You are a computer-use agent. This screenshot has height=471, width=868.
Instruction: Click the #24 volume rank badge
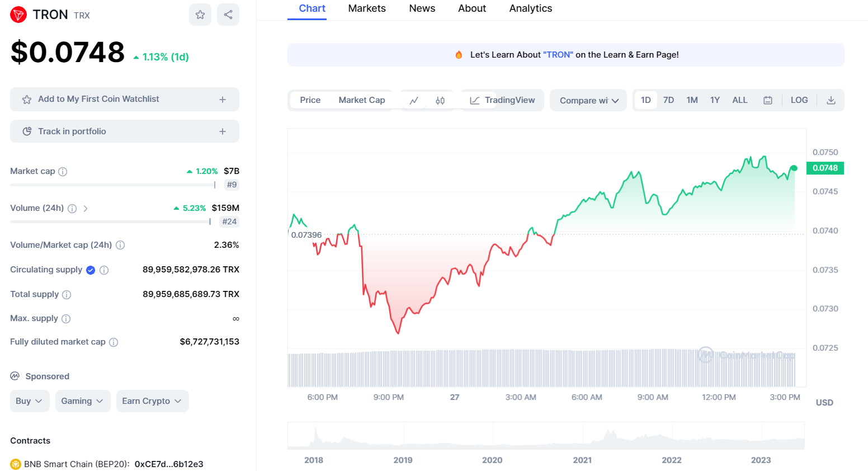pyautogui.click(x=229, y=222)
